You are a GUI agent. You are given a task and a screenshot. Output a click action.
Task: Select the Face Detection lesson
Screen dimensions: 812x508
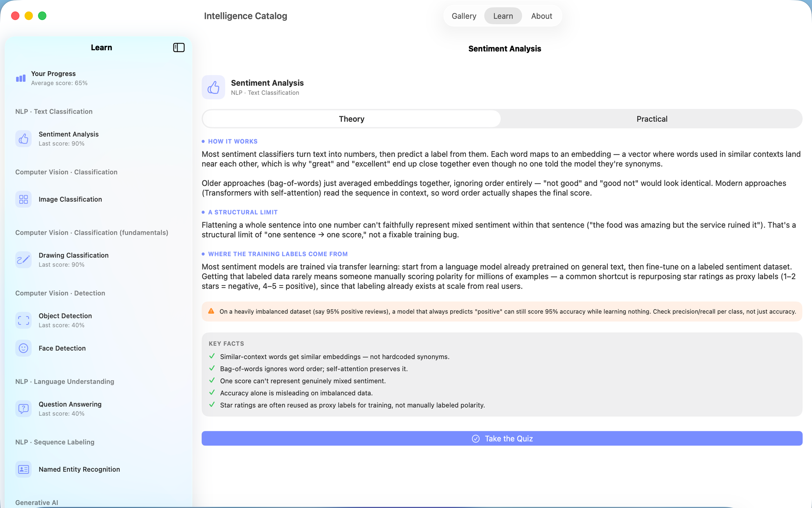pos(98,348)
